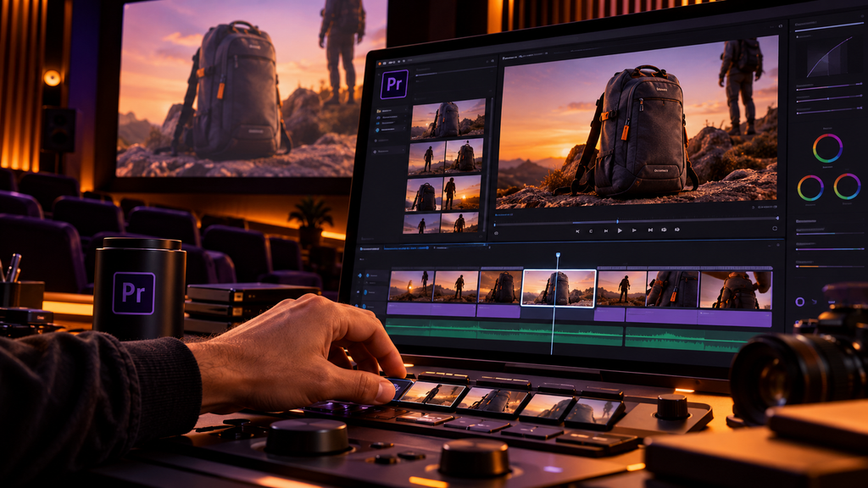The image size is (868, 488).
Task: Click the lower-right color wheel
Action: 847,186
